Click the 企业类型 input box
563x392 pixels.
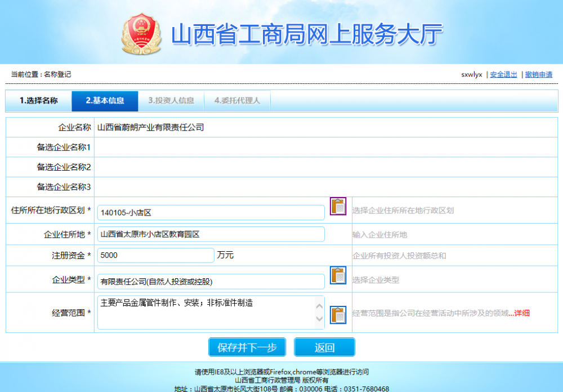(211, 281)
